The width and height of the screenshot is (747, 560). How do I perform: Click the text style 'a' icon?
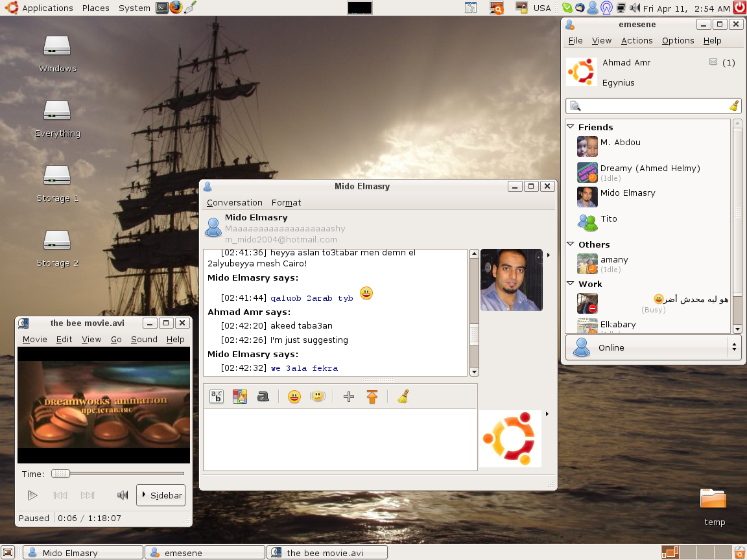(263, 397)
